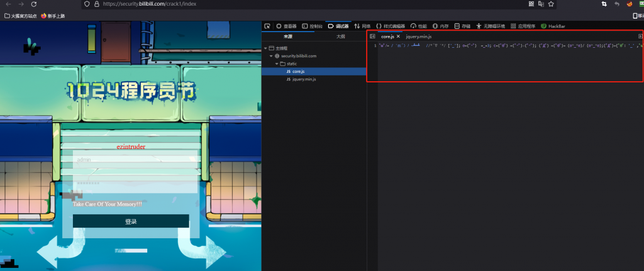Click the admin username field
The width and height of the screenshot is (644, 271).
tap(136, 159)
